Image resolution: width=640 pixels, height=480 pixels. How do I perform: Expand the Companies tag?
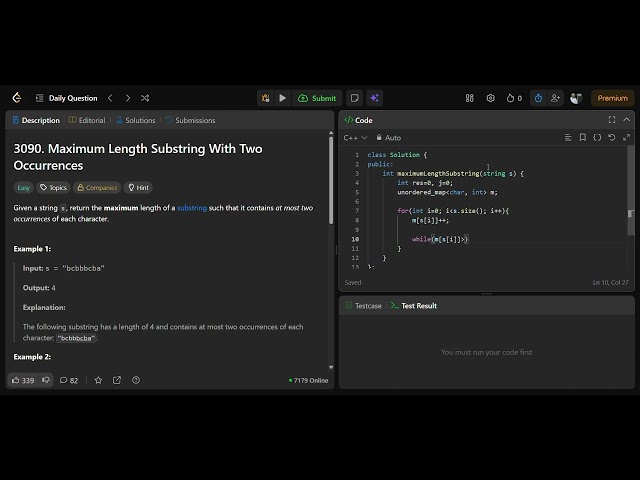(97, 188)
